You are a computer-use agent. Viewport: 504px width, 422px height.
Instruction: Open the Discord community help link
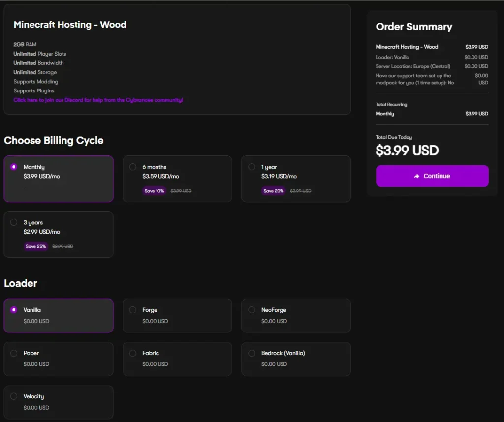98,100
